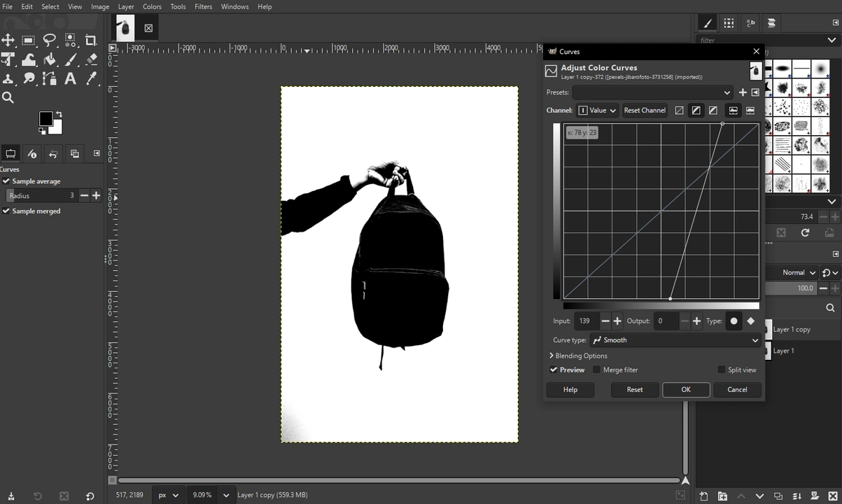Click the foreground black color swatch

tap(45, 118)
